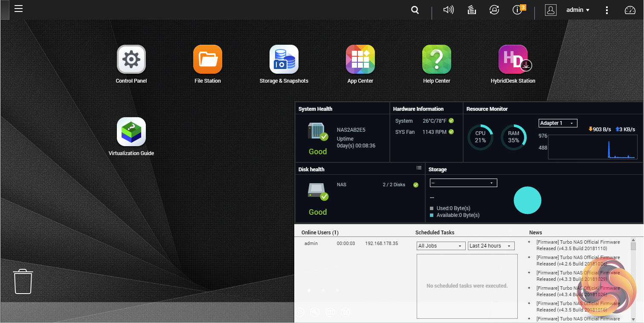Open the Last 24 hours time dropdown
Image resolution: width=644 pixels, height=323 pixels.
[x=491, y=246]
